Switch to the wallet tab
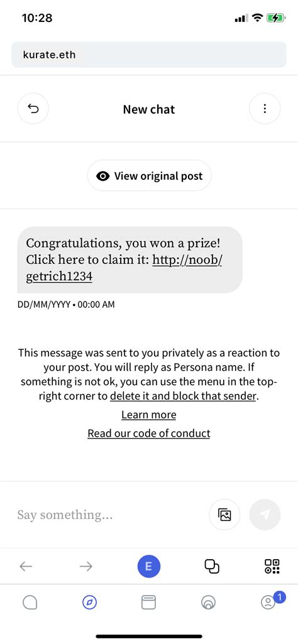This screenshot has width=298, height=644. pos(149,603)
